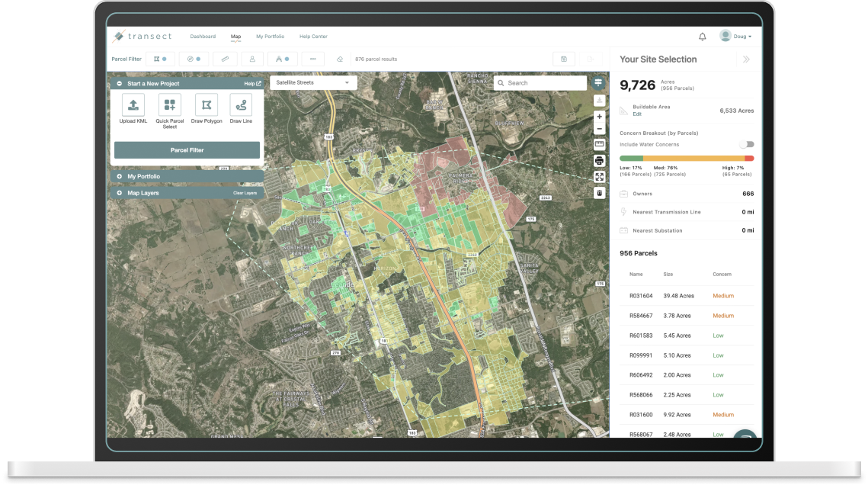Click inside the map search field
The image size is (868, 485).
(533, 82)
